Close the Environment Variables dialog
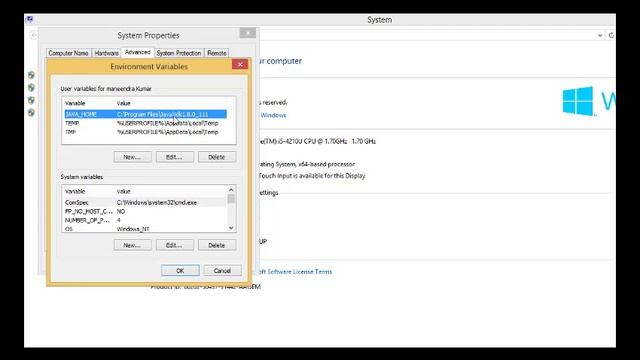The height and width of the screenshot is (360, 640). tap(240, 64)
